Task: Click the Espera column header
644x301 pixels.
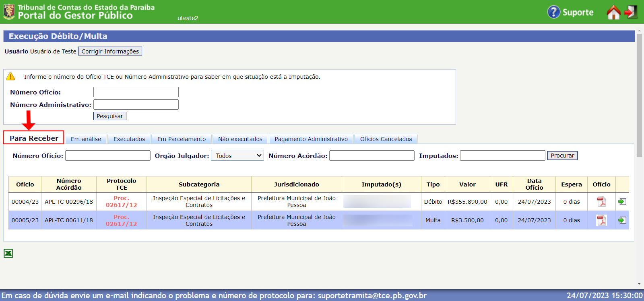Action: tap(572, 184)
